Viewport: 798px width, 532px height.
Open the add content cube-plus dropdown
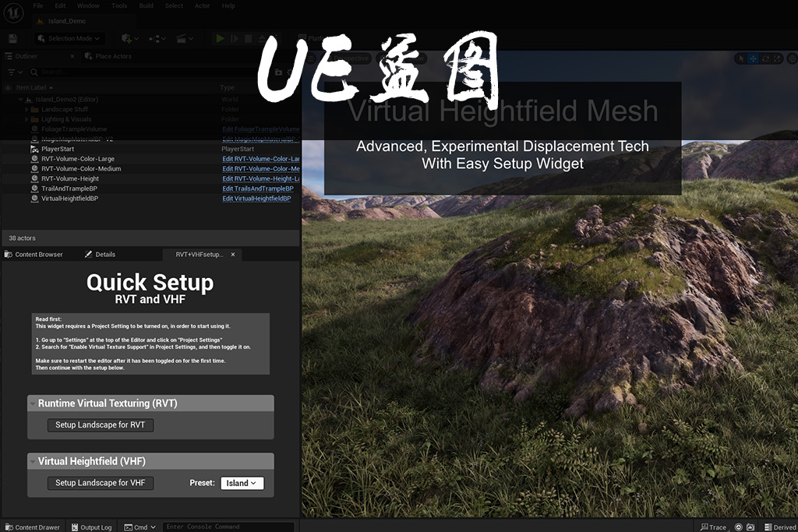[130, 38]
